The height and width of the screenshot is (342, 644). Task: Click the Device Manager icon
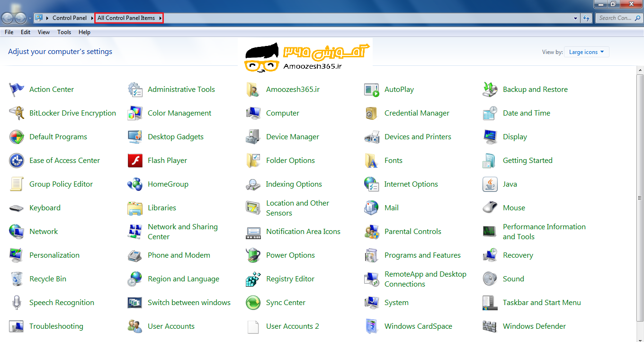tap(253, 137)
